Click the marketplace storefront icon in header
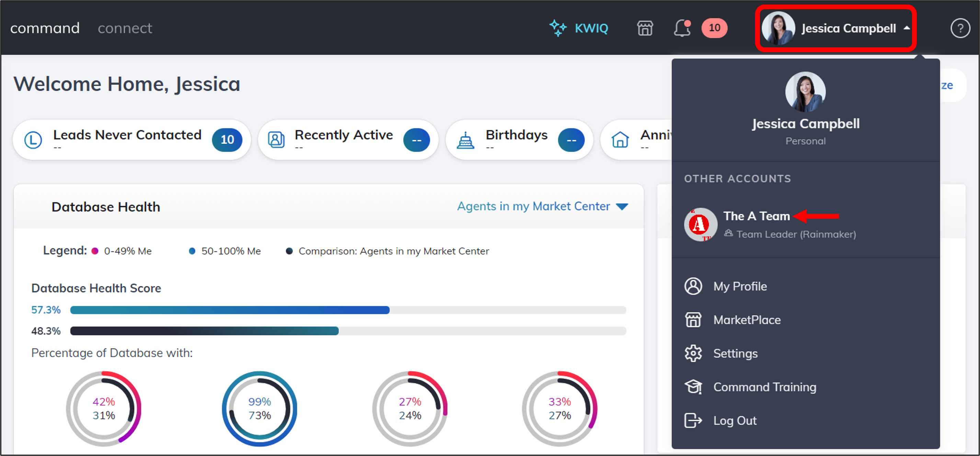The width and height of the screenshot is (980, 456). click(x=645, y=28)
